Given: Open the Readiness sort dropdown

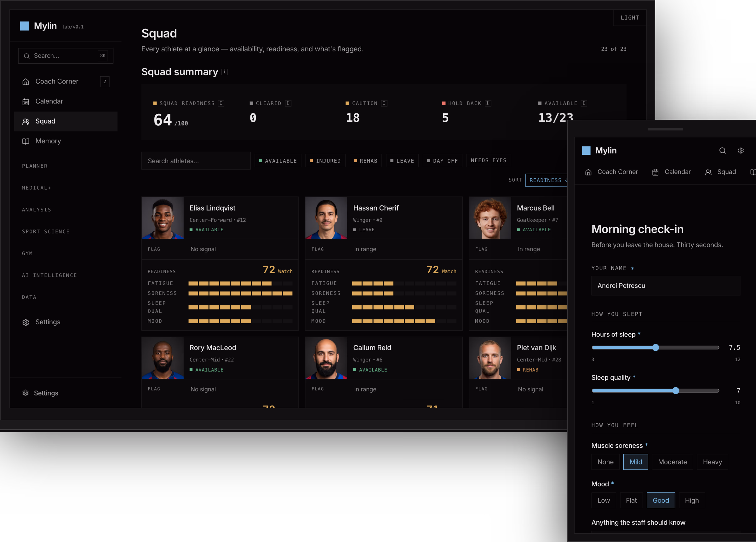Looking at the screenshot, I should tap(546, 180).
